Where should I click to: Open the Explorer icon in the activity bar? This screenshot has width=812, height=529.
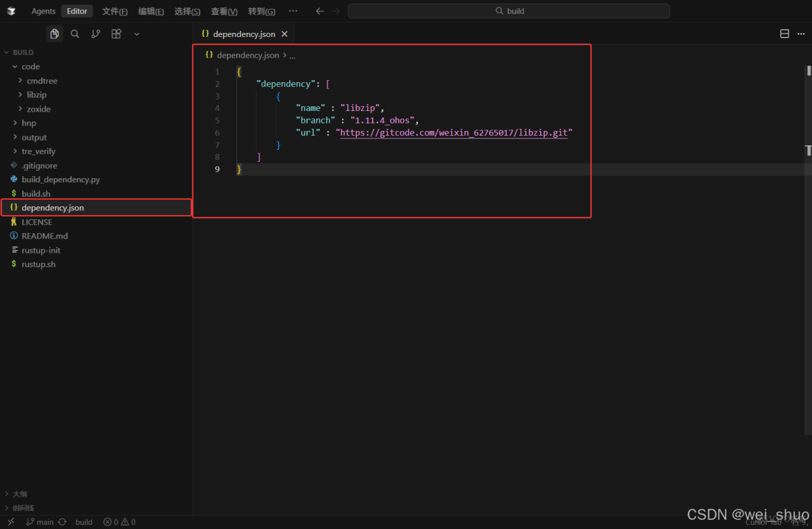coord(54,34)
